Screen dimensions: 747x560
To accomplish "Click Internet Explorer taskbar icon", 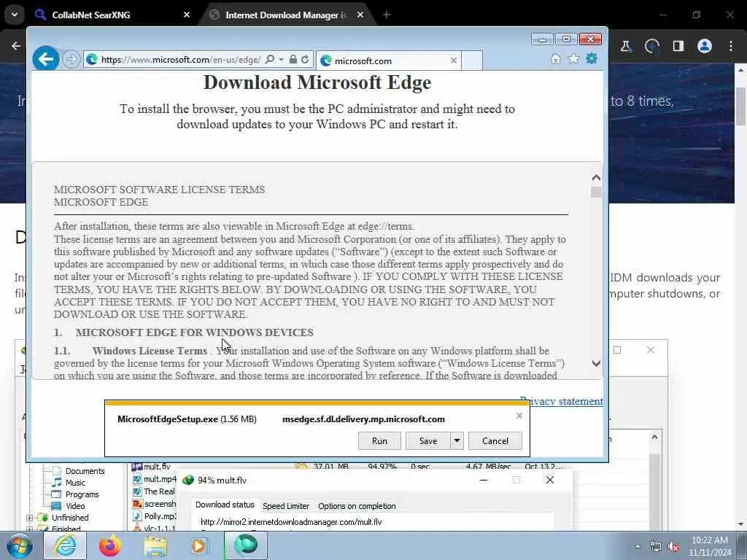I will coord(65,545).
